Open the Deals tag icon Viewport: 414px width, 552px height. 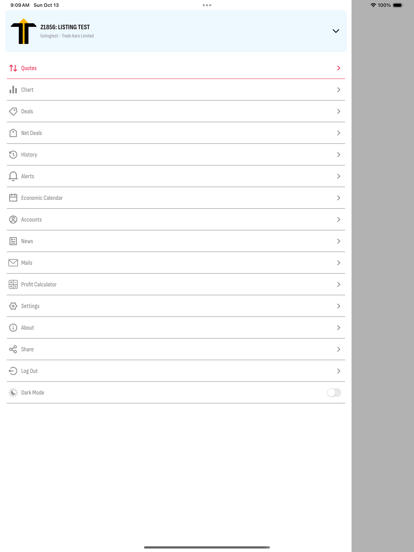[x=13, y=111]
